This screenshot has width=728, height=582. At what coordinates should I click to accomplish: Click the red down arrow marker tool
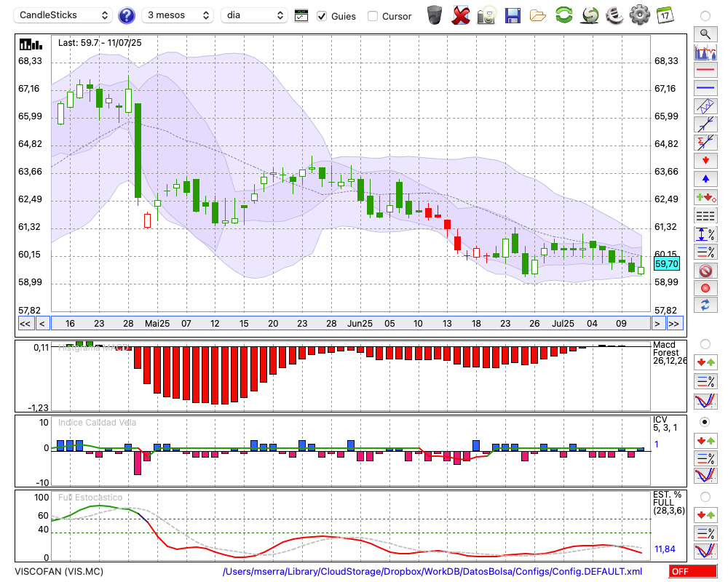tap(705, 161)
